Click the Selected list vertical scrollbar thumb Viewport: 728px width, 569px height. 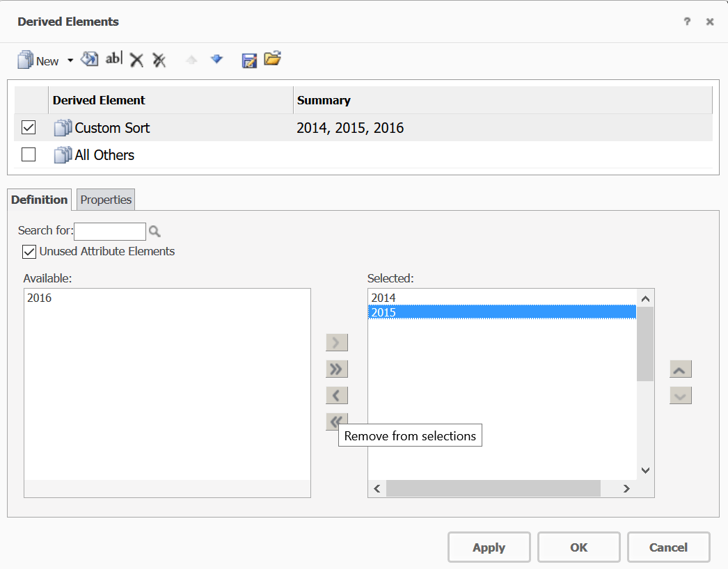[645, 344]
